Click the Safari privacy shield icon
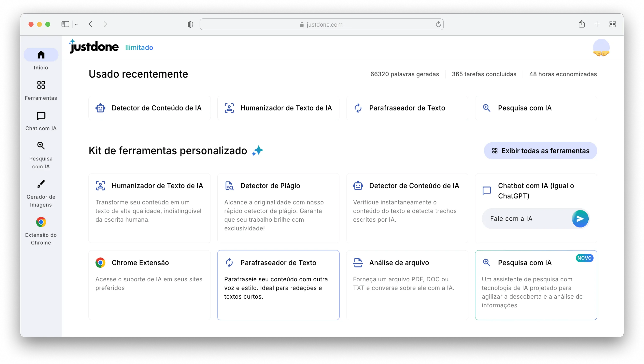 (190, 25)
